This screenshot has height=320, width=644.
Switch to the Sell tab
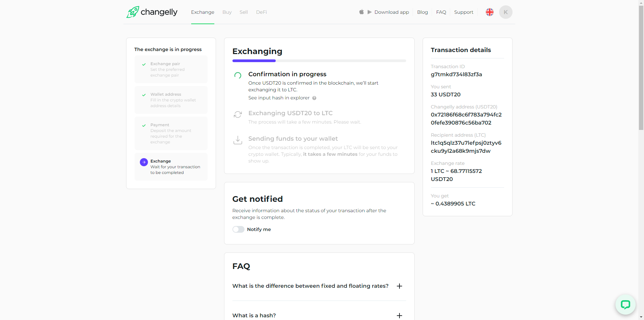(x=244, y=12)
